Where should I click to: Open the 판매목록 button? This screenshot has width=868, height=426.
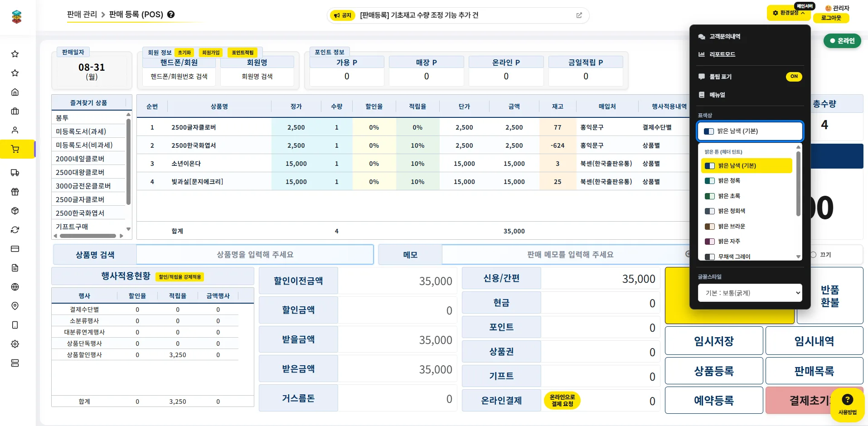[814, 371]
